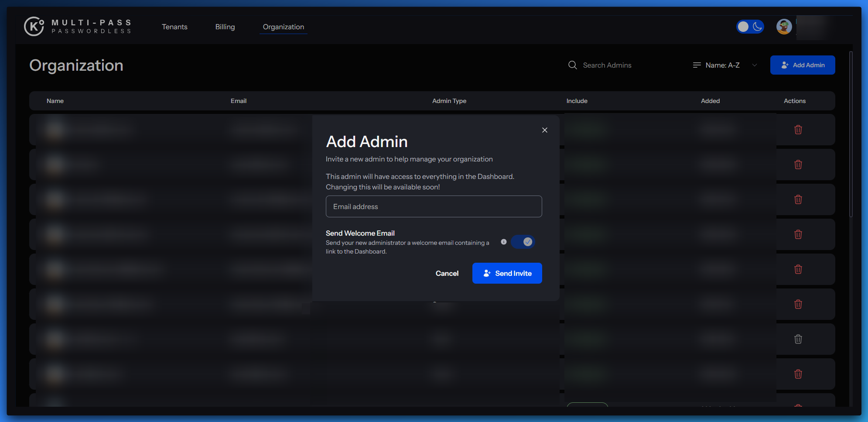Click the Multi-Pass Passwordless logo
Screen dimensions: 868x422
click(x=78, y=26)
